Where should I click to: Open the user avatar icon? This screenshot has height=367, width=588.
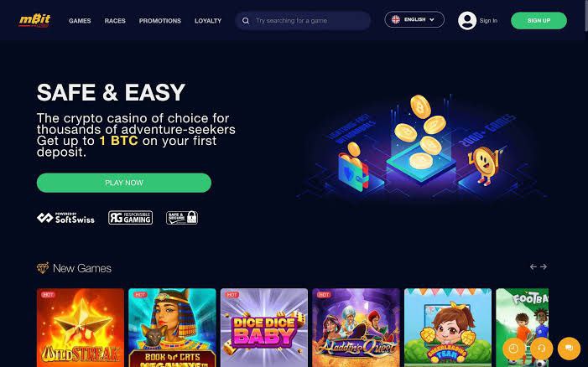[467, 21]
